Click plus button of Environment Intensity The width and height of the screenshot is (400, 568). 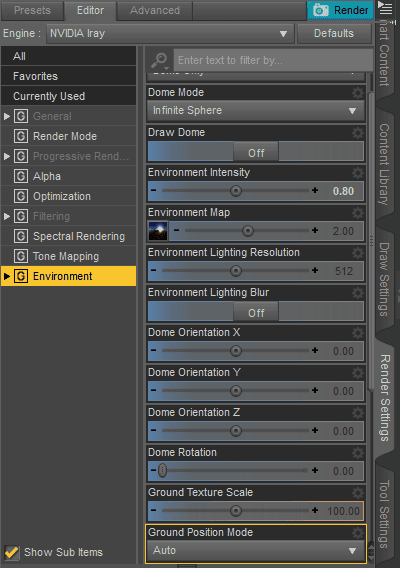tap(315, 190)
